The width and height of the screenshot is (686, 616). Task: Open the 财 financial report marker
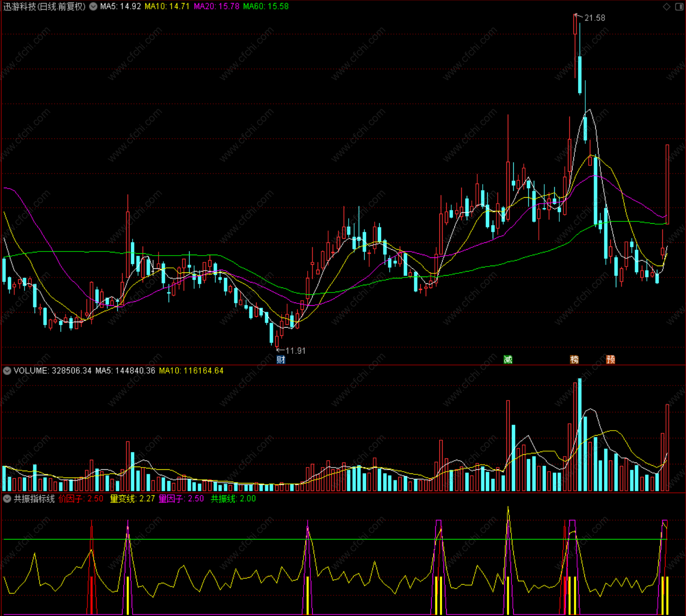281,359
